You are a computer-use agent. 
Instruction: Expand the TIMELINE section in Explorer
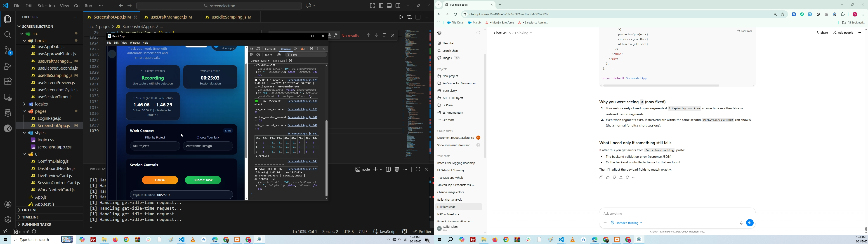pos(30,217)
